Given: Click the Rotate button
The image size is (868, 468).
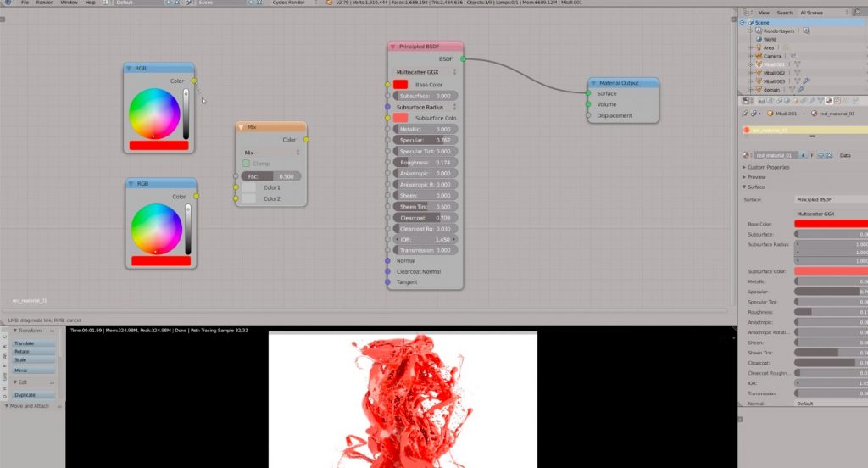Looking at the screenshot, I should 33,352.
